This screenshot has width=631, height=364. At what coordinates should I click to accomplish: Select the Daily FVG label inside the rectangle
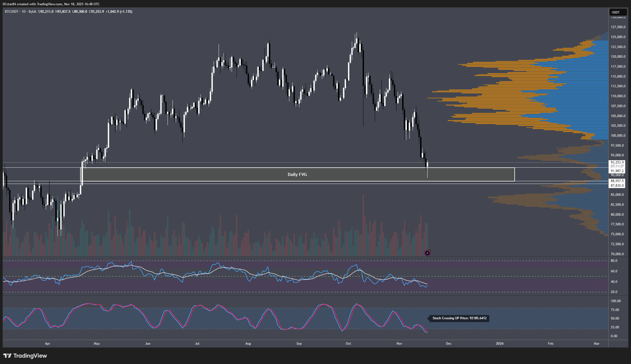[x=297, y=174]
